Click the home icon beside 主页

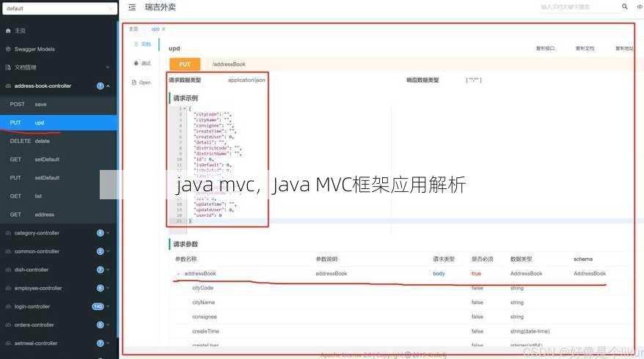pos(8,31)
